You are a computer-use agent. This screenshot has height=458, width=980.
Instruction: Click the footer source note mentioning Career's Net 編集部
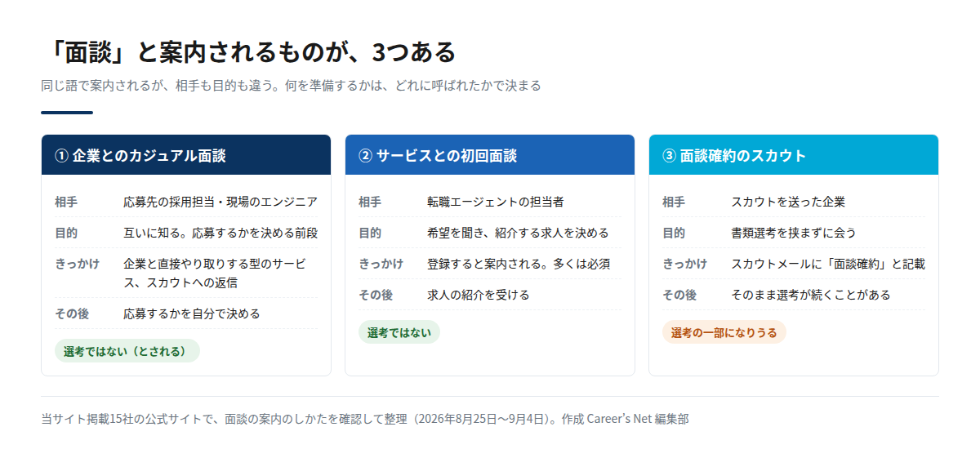click(365, 419)
